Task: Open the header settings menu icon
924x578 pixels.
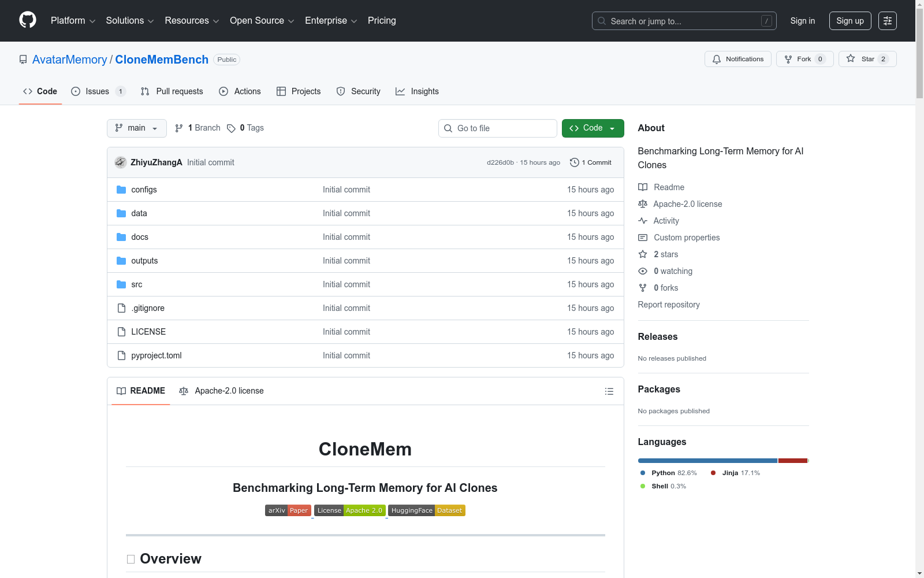Action: [888, 21]
